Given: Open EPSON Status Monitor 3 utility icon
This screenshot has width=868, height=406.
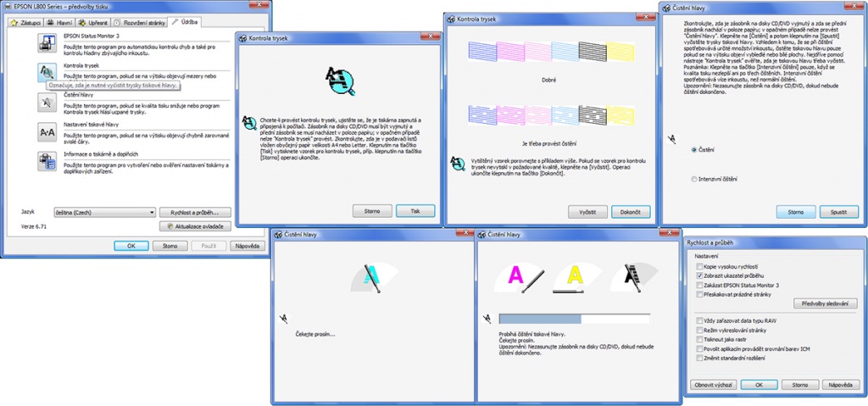Looking at the screenshot, I should (47, 43).
